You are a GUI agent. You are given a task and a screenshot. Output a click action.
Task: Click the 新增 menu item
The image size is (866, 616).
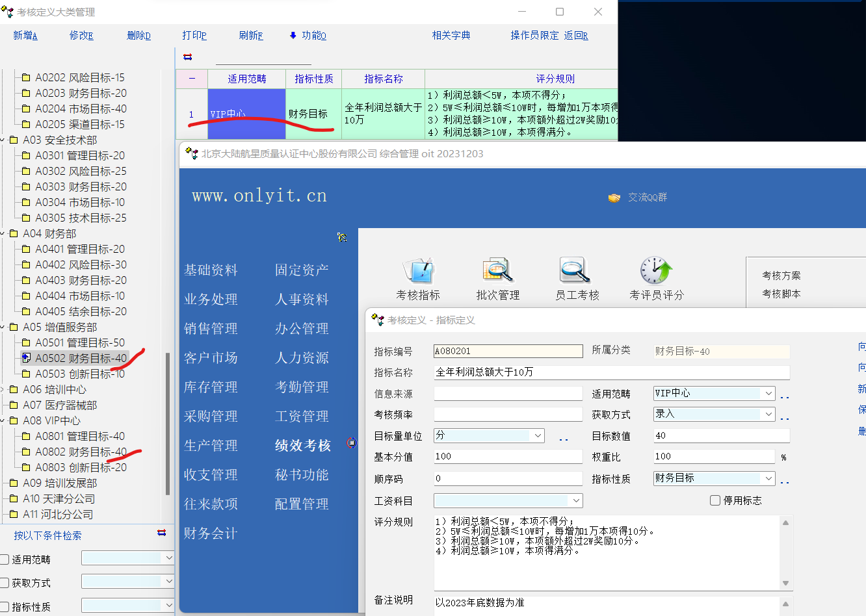point(25,36)
